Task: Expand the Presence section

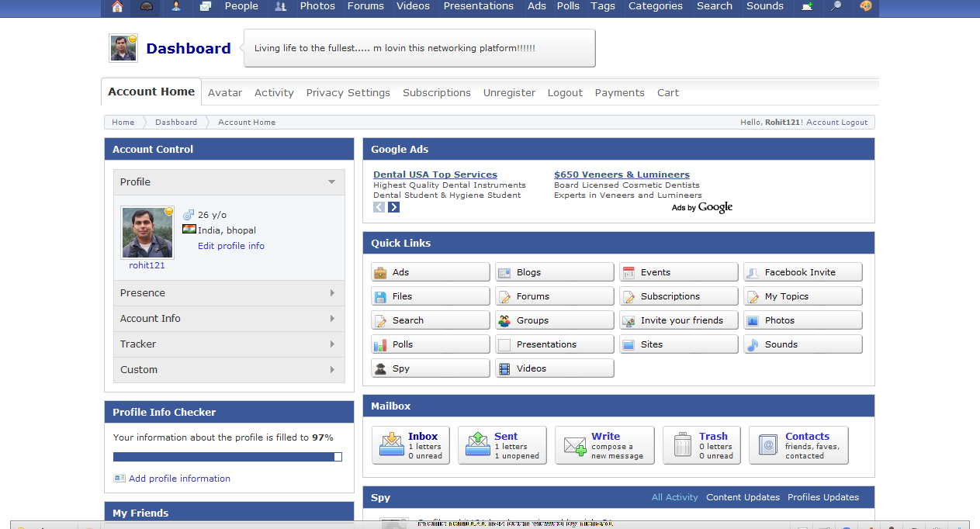Action: [229, 293]
